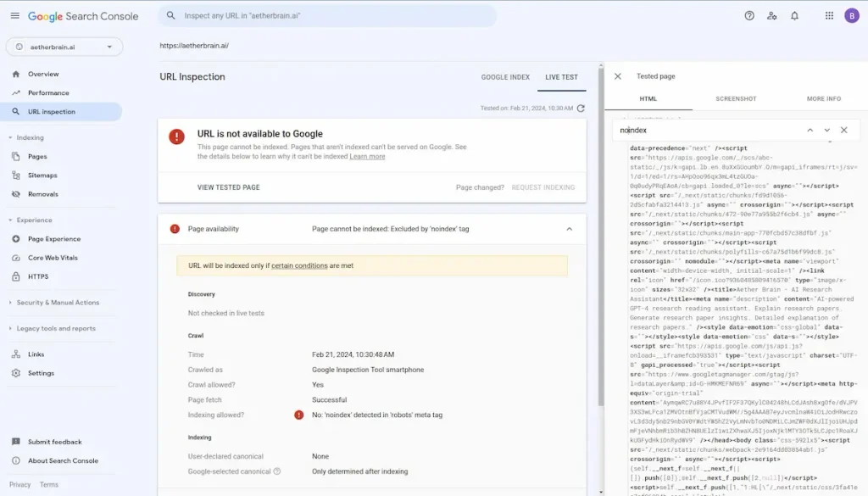The image size is (868, 496).
Task: Expand Legacy tools and reports section
Action: 52,328
